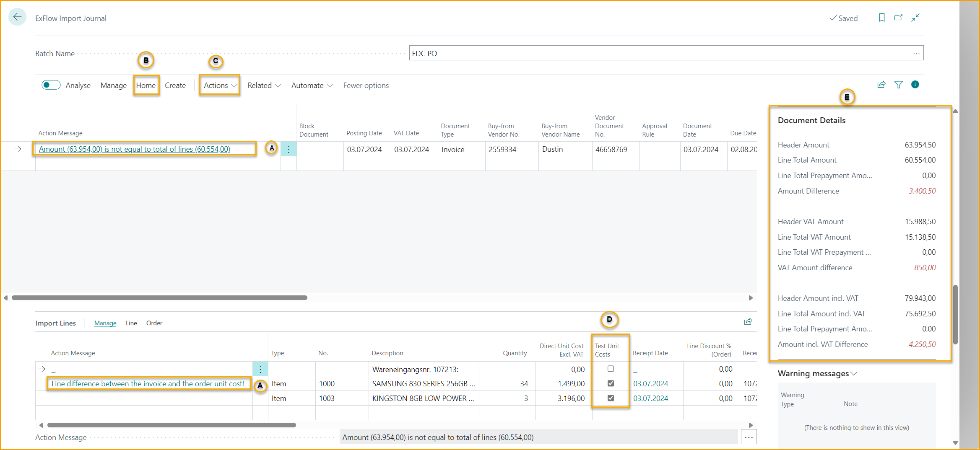
Task: Select Direct Unit Cost 3.196,00 cell
Action: 564,398
